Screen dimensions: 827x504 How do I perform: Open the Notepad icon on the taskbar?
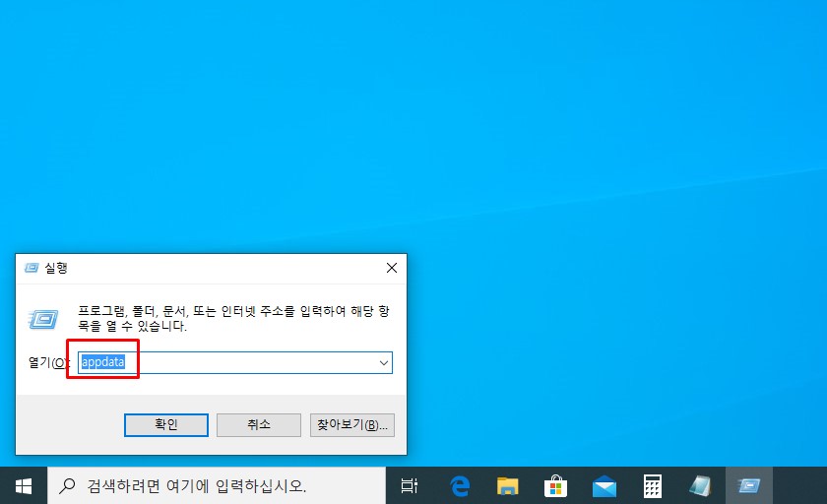tap(700, 485)
